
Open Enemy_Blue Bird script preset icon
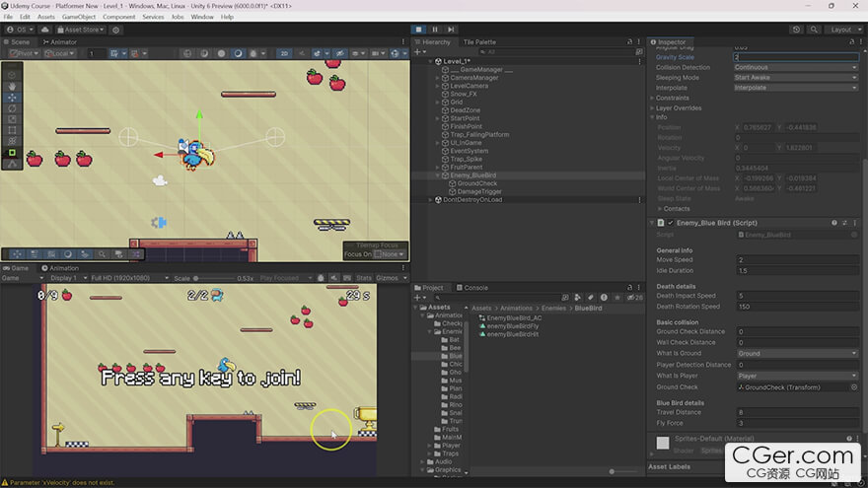(x=844, y=223)
